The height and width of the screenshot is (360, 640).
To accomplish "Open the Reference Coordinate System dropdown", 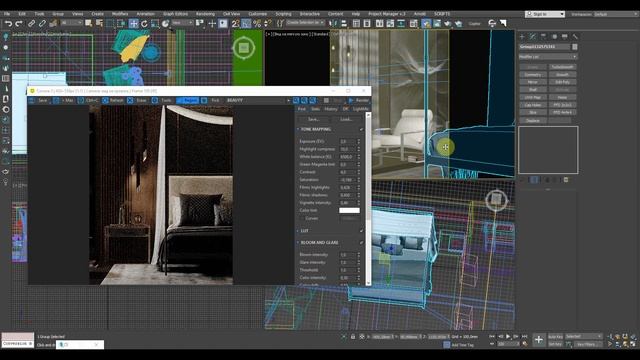I will pyautogui.click(x=182, y=23).
